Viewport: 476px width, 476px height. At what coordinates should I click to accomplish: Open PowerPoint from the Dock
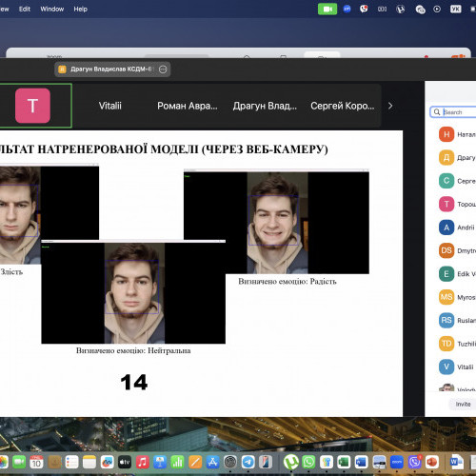[432, 462]
